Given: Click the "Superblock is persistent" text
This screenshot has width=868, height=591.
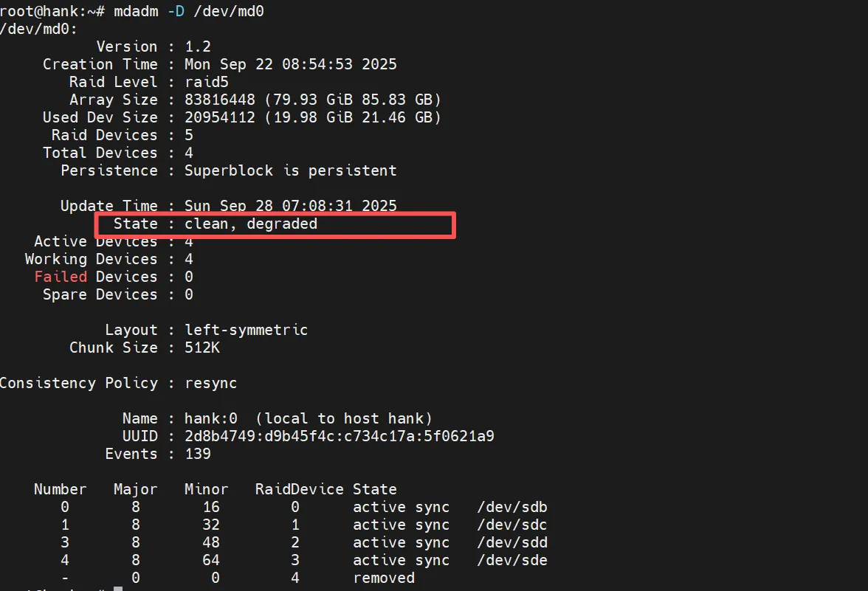Looking at the screenshot, I should pyautogui.click(x=290, y=170).
